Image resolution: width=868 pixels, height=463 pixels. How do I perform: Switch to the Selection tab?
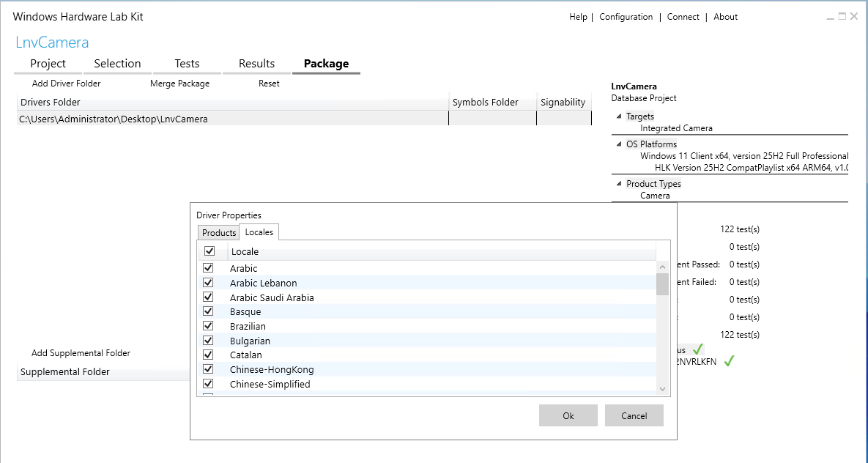(x=117, y=64)
